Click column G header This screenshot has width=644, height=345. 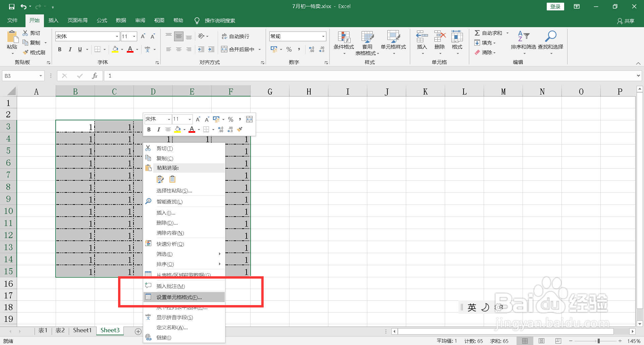point(270,92)
